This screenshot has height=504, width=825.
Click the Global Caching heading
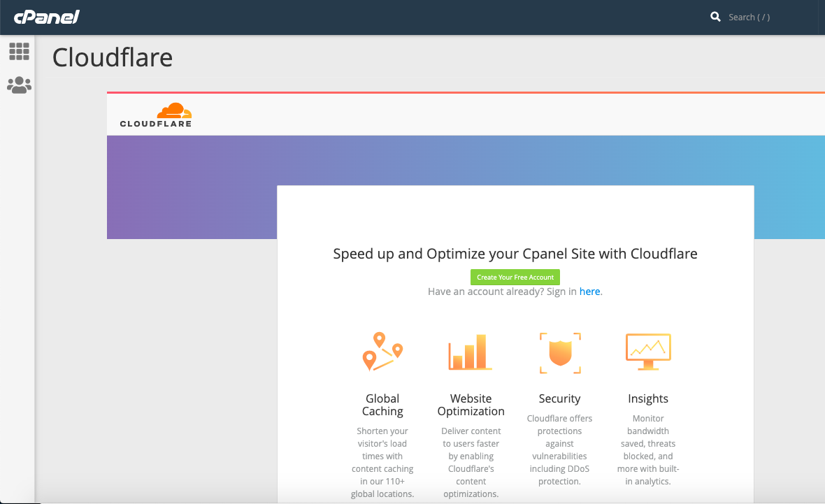382,405
